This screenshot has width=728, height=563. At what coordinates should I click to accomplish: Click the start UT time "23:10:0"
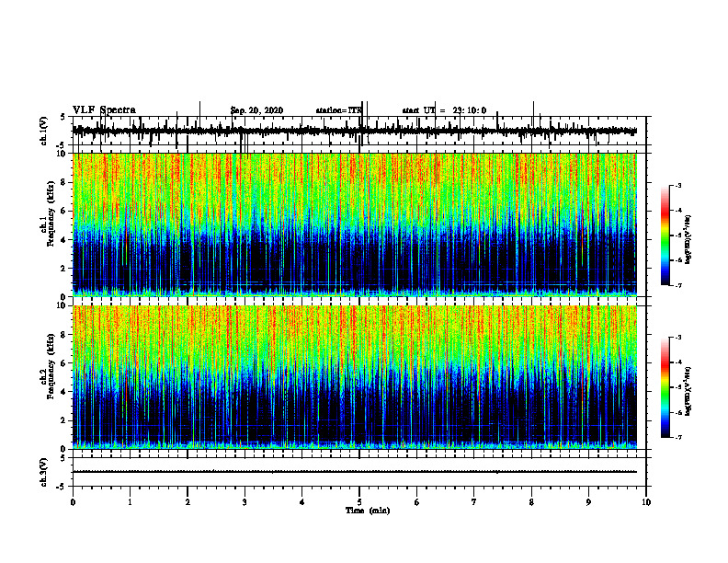pyautogui.click(x=470, y=110)
